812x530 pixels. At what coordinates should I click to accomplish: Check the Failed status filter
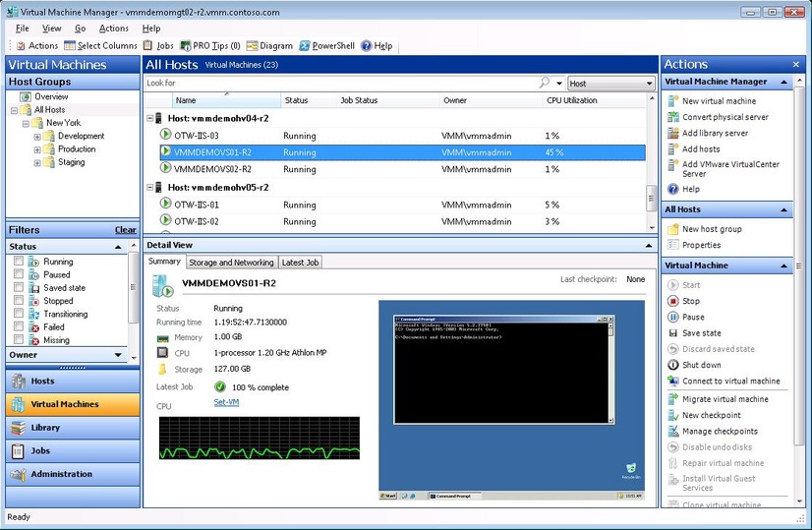click(19, 325)
